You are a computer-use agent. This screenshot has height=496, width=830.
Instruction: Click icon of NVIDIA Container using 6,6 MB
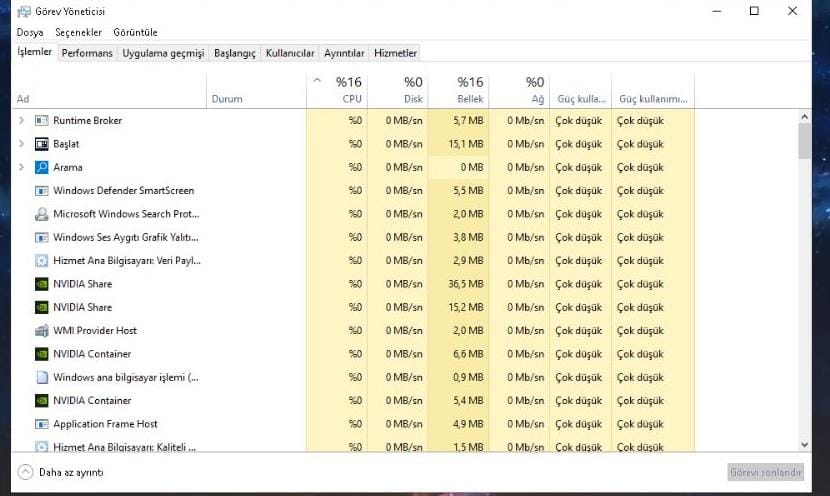(41, 354)
